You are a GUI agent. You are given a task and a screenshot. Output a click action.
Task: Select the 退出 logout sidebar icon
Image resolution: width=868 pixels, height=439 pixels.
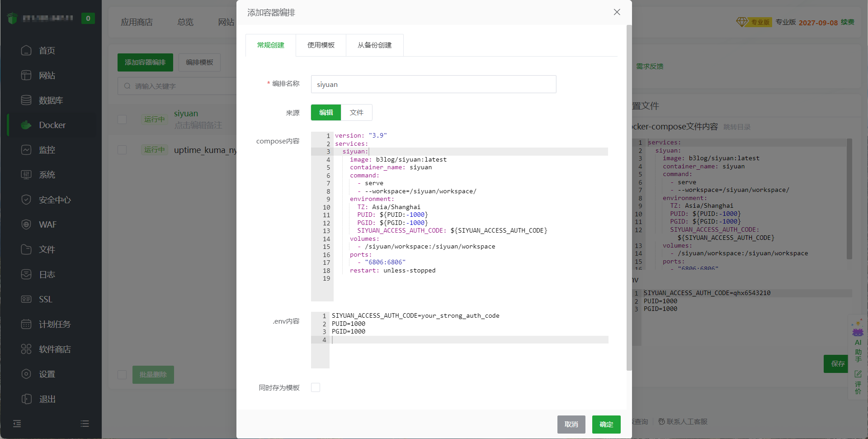coord(26,399)
